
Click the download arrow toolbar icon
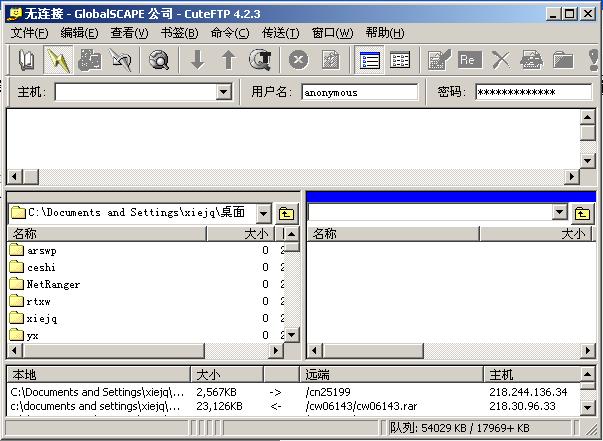pyautogui.click(x=197, y=60)
